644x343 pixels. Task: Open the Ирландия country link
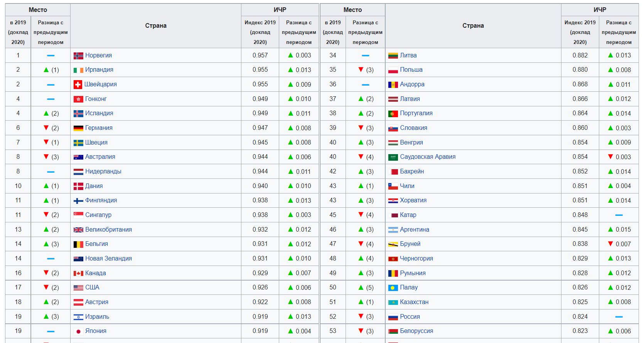[x=99, y=70]
